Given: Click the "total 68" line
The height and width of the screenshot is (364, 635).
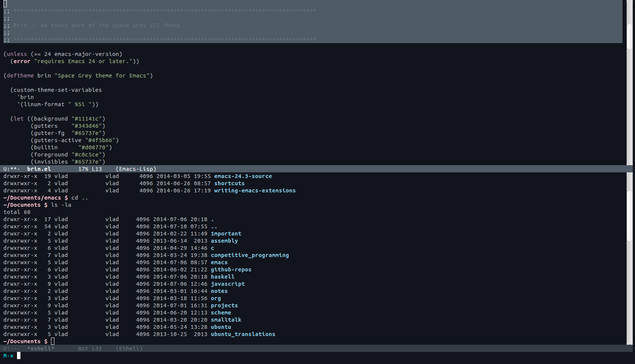Looking at the screenshot, I should [x=17, y=212].
